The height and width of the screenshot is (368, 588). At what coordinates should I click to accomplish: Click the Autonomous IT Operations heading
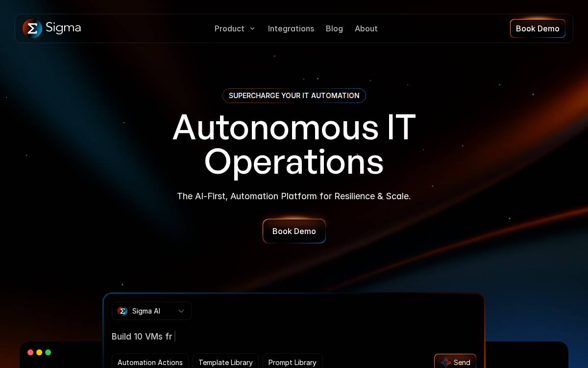pos(294,144)
